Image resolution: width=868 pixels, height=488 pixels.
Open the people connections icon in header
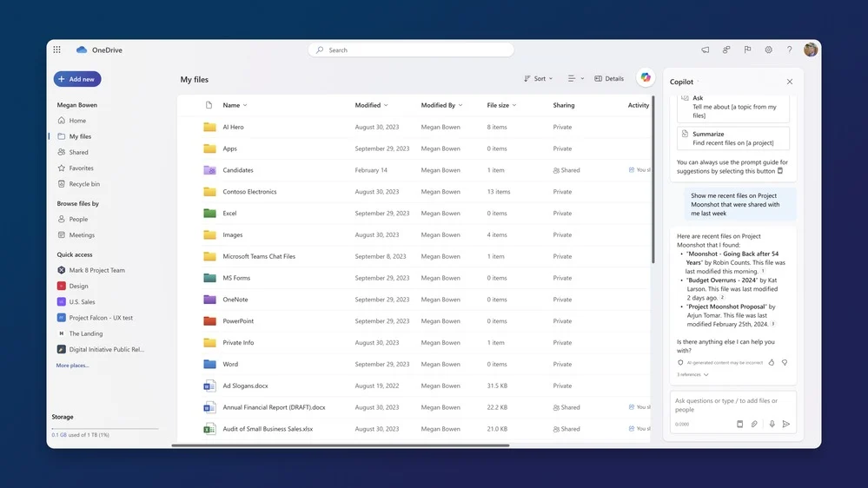point(726,49)
